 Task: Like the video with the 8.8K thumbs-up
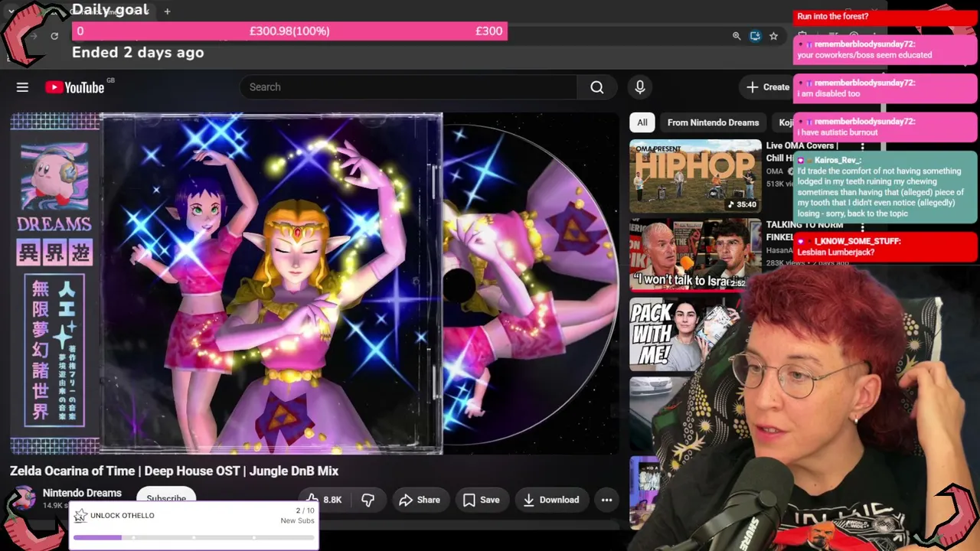pos(323,500)
